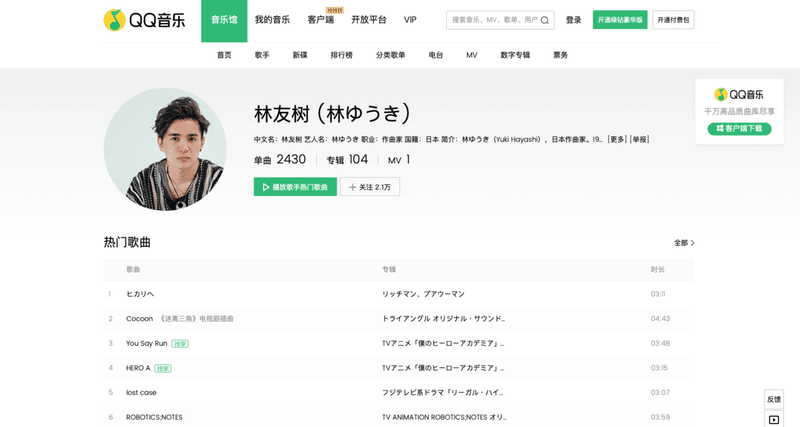Open the 客户端 tab
This screenshot has height=427, width=800.
(320, 20)
